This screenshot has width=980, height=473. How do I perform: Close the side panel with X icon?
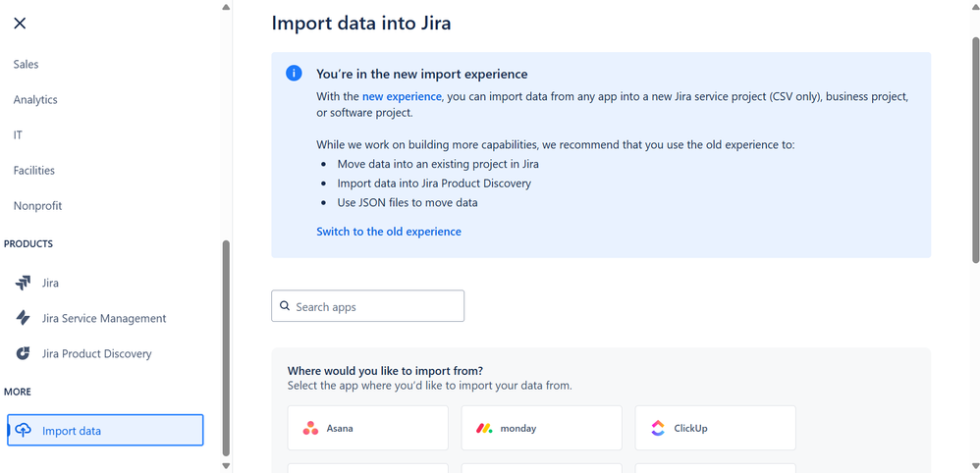tap(20, 24)
